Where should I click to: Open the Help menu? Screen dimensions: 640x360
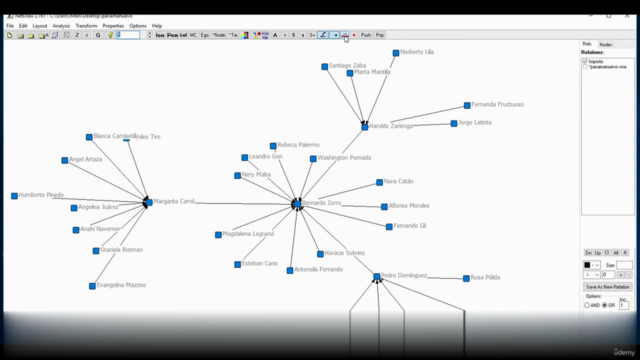tap(157, 26)
